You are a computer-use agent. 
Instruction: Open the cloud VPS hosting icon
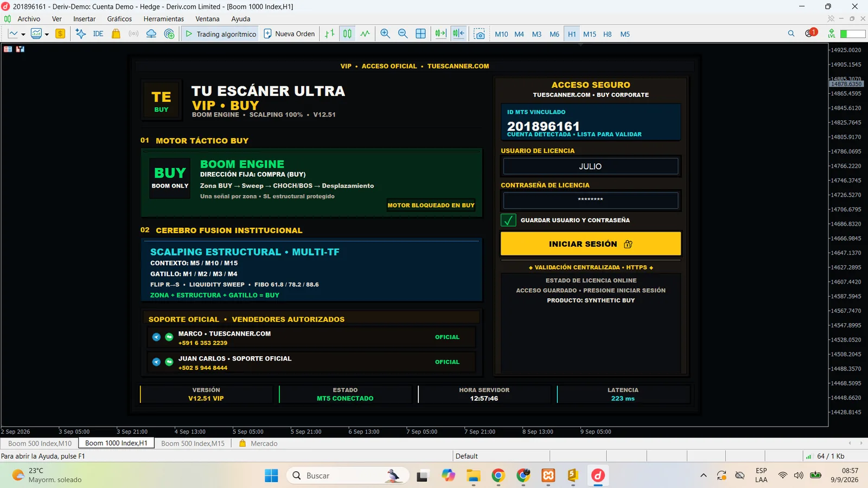pos(151,34)
